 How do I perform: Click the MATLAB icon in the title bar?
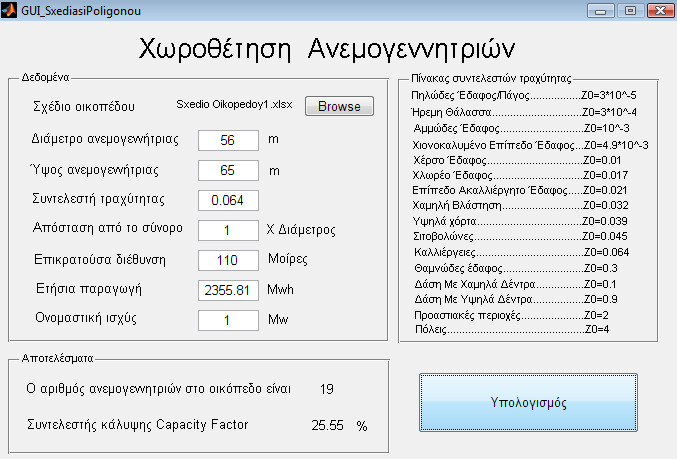tap(9, 10)
